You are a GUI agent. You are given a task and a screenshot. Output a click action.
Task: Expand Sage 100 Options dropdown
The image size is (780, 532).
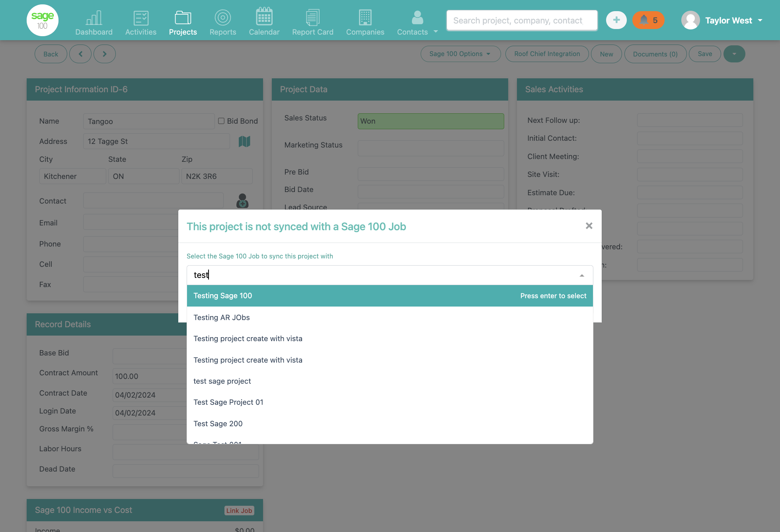pyautogui.click(x=460, y=54)
